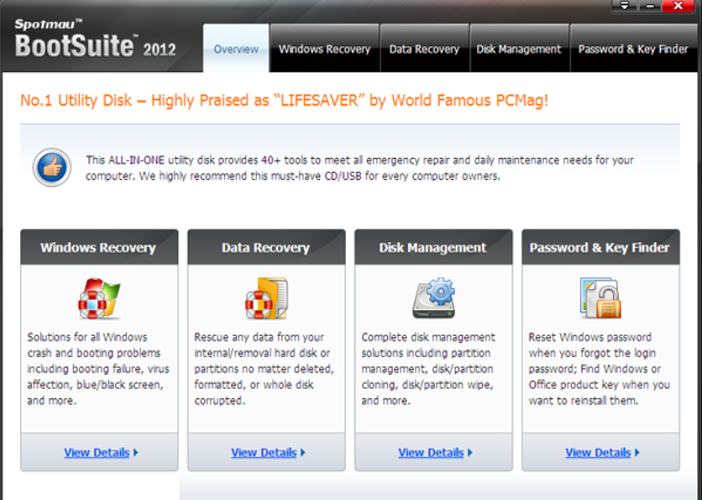Click the Password & Key Finder padlock icon
Screen dimensions: 702x500
600,299
